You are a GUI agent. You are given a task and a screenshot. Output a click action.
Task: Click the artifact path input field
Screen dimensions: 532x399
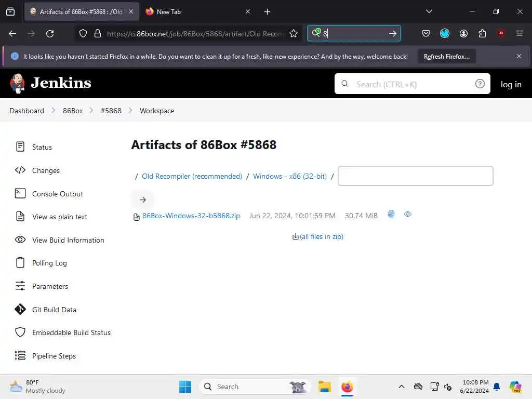point(415,176)
